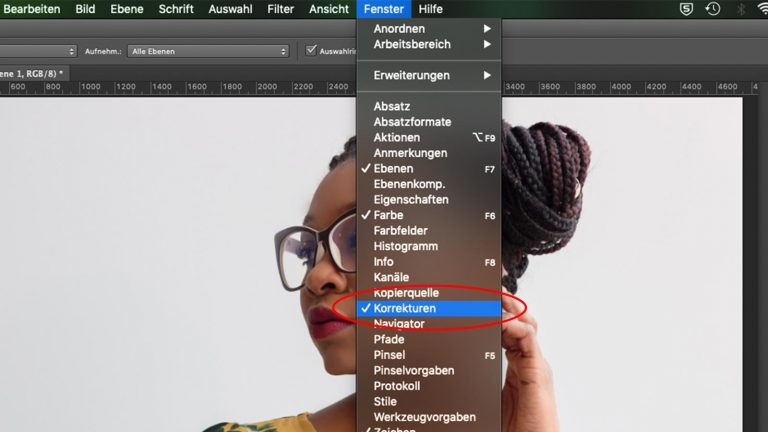Open the dropdown left of Aufnehm.
The image size is (768, 432).
(x=38, y=51)
